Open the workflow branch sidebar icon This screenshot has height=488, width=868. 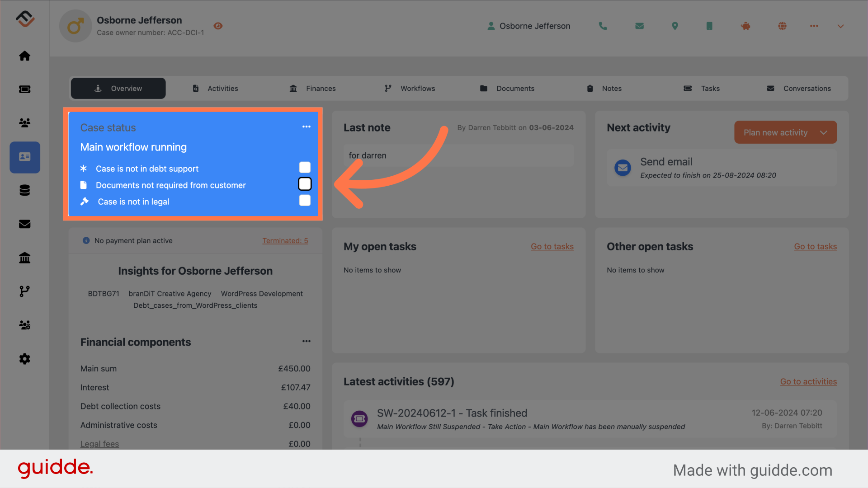pos(24,291)
